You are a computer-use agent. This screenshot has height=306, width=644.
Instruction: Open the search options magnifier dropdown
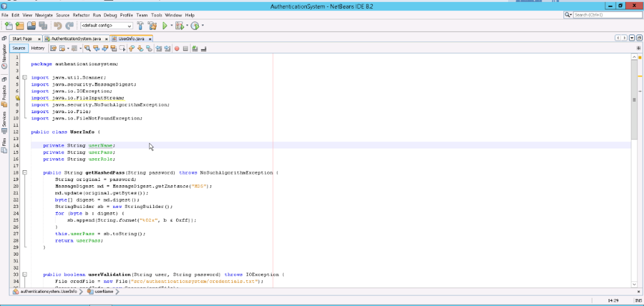pos(569,15)
